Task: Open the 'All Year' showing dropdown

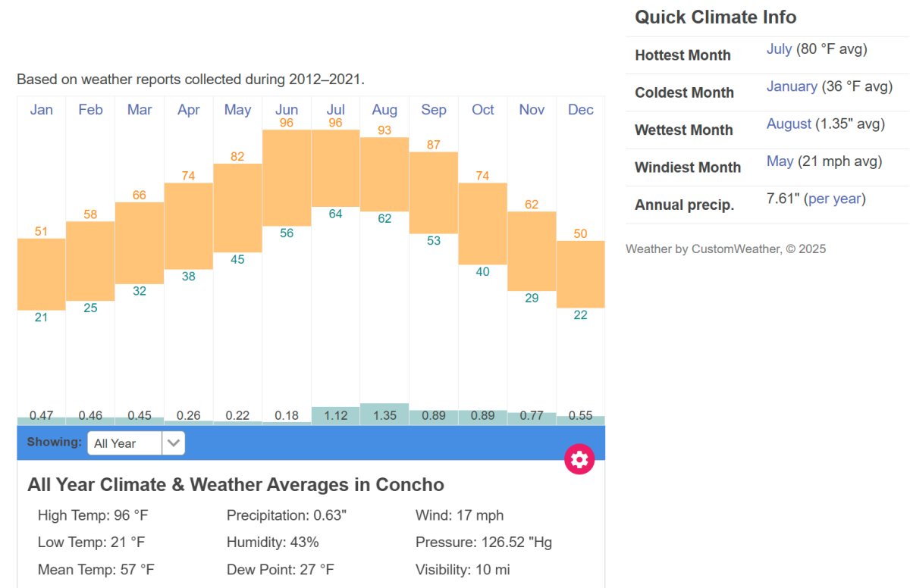Action: [125, 443]
